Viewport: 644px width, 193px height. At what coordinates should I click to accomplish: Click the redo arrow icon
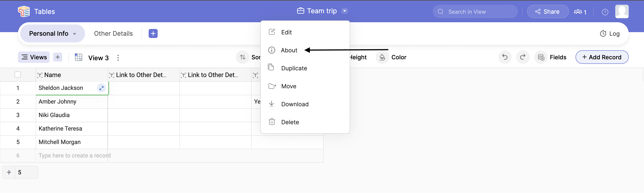(x=523, y=57)
